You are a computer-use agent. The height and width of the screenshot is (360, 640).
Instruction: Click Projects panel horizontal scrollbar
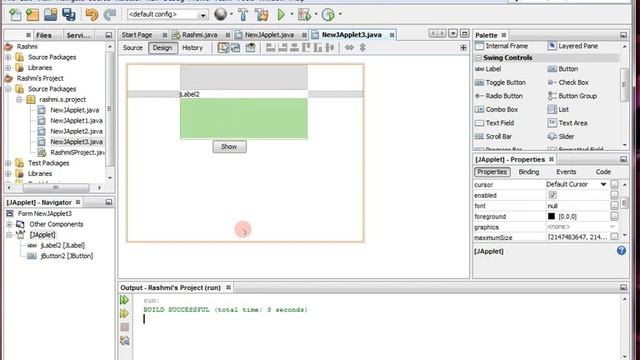pyautogui.click(x=56, y=188)
